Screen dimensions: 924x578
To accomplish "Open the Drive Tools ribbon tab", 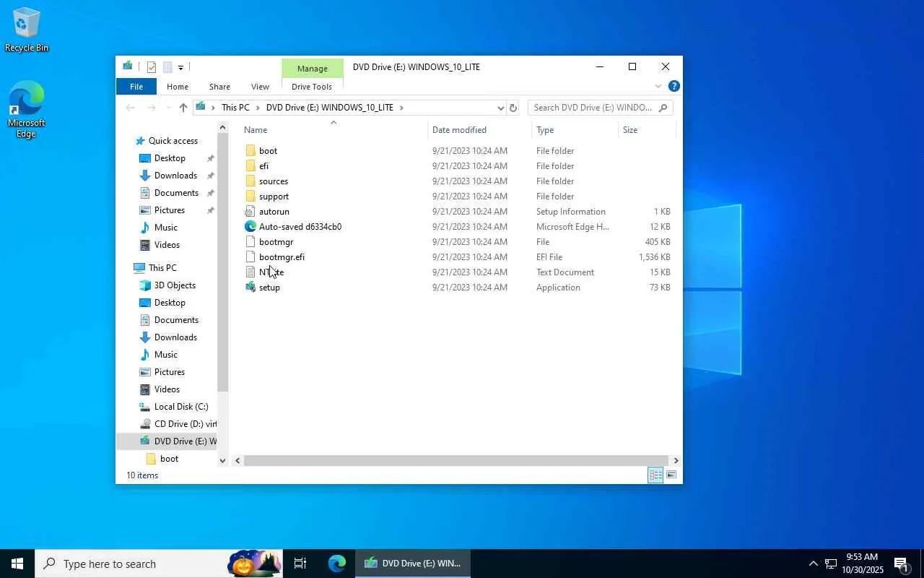I will click(x=312, y=87).
